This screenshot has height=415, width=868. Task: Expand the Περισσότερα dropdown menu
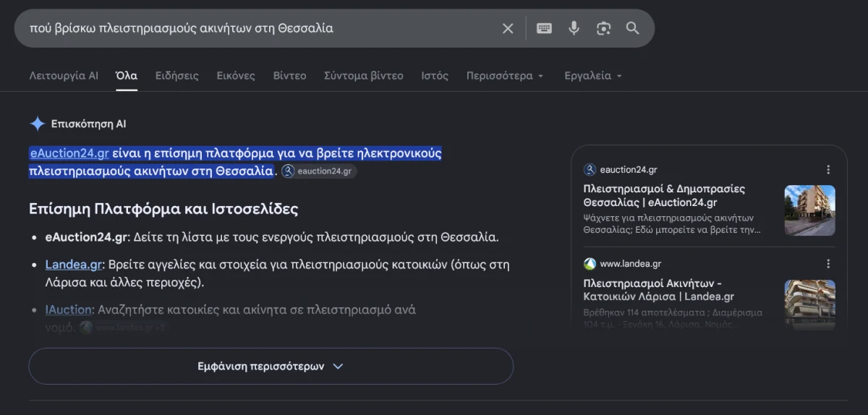point(505,75)
